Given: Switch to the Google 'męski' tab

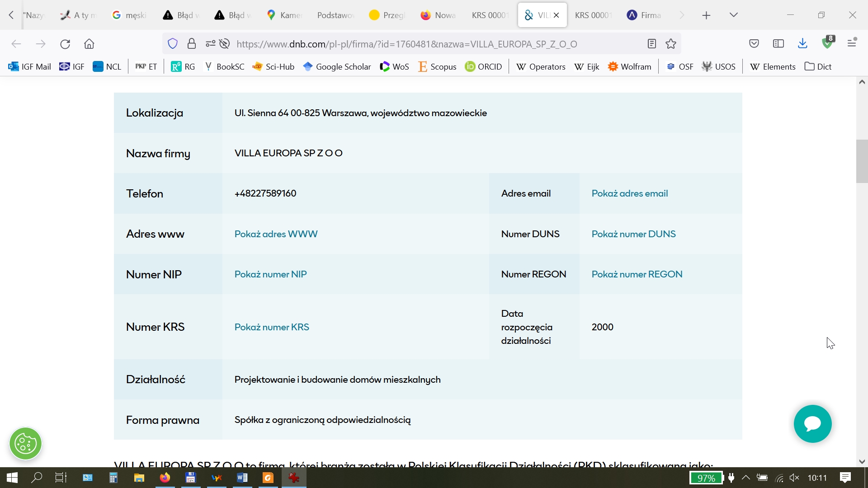Looking at the screenshot, I should pyautogui.click(x=130, y=15).
